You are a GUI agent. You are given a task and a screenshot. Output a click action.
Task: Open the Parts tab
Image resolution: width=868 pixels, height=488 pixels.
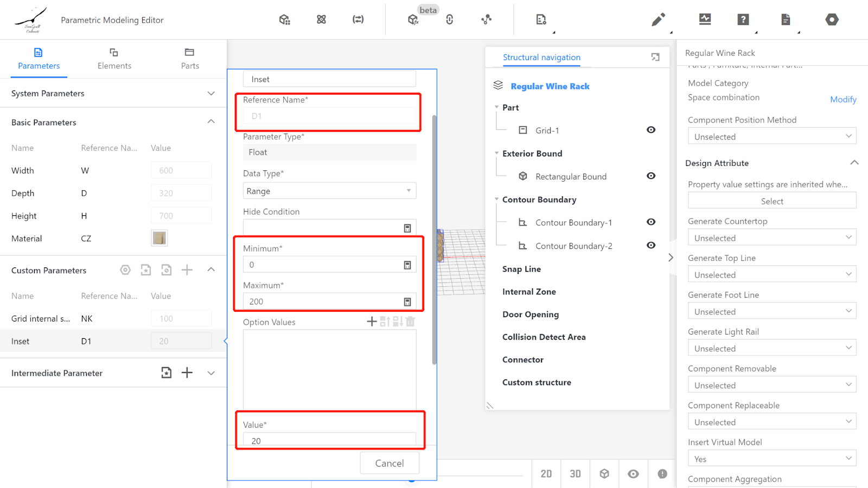click(x=189, y=59)
